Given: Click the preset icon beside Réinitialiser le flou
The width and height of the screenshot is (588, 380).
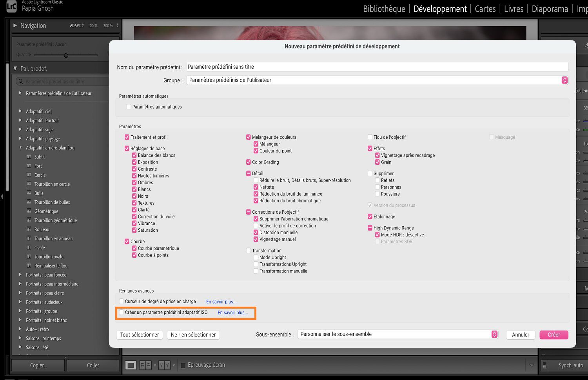Looking at the screenshot, I should click(x=29, y=265).
